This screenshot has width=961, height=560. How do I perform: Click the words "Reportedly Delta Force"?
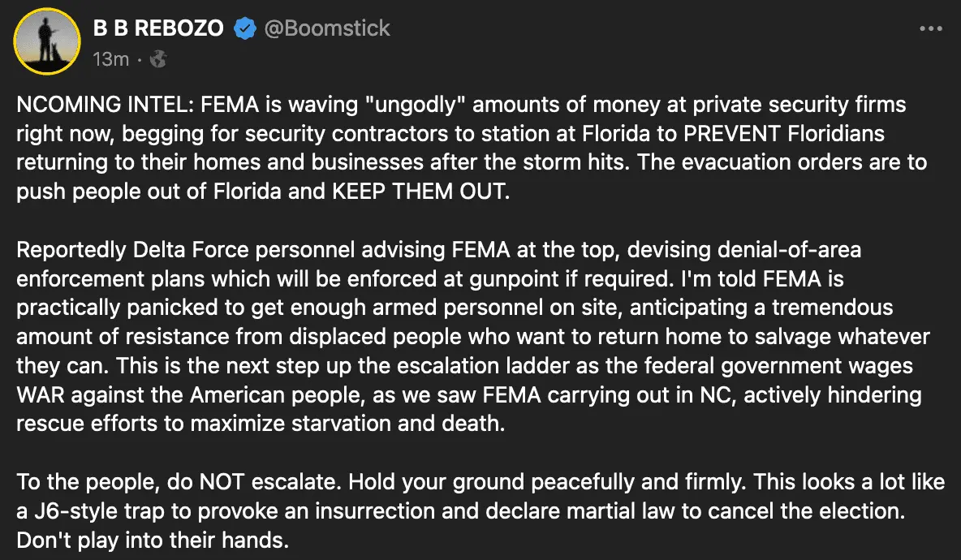click(144, 251)
